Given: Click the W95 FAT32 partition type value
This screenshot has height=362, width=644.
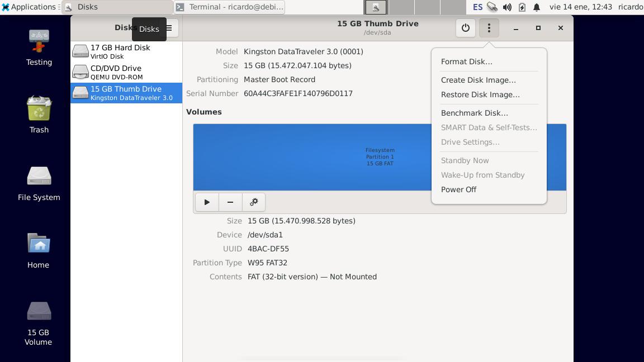Looking at the screenshot, I should click(267, 263).
